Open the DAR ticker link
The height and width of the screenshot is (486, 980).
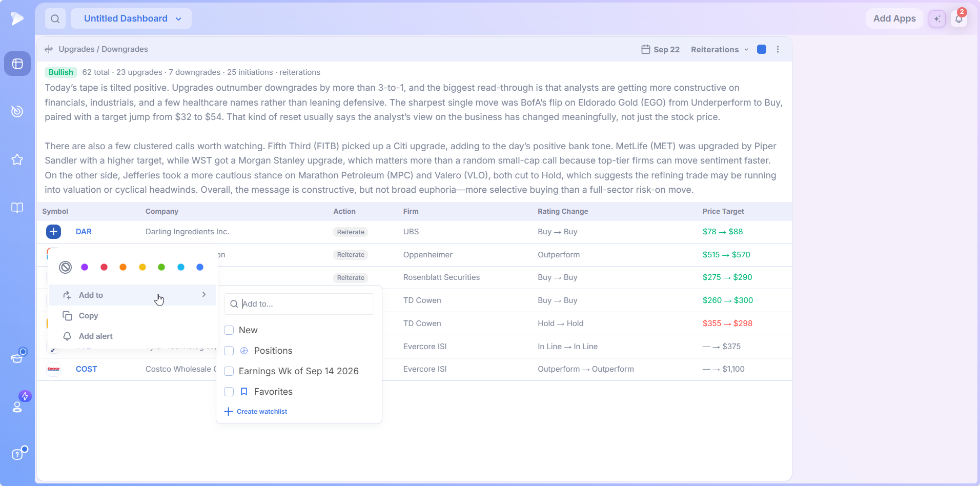click(84, 232)
